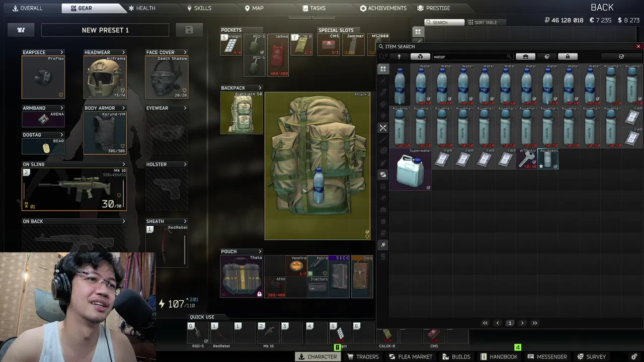This screenshot has width=644, height=362.
Task: Select the water bottle inside the backpack grid
Action: pos(318,187)
